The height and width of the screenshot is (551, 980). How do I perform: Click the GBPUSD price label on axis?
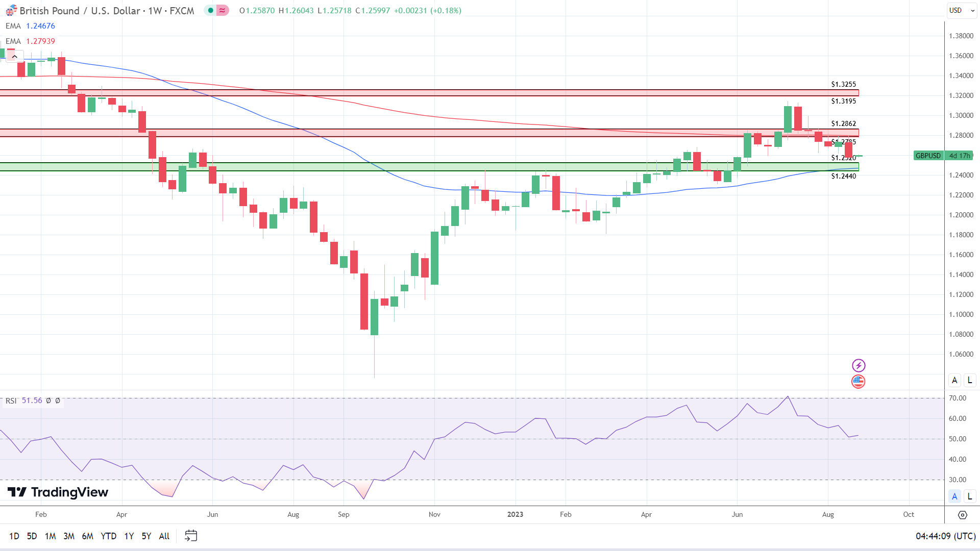(928, 156)
